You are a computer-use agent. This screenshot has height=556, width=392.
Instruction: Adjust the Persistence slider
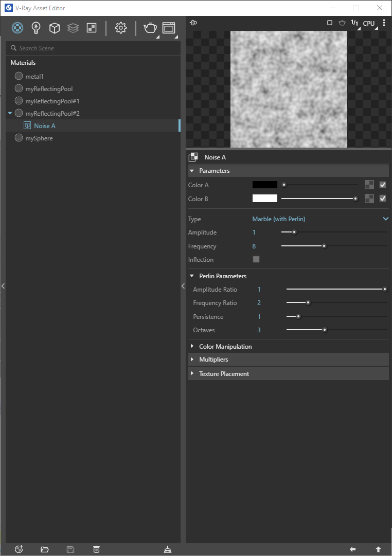(336, 316)
